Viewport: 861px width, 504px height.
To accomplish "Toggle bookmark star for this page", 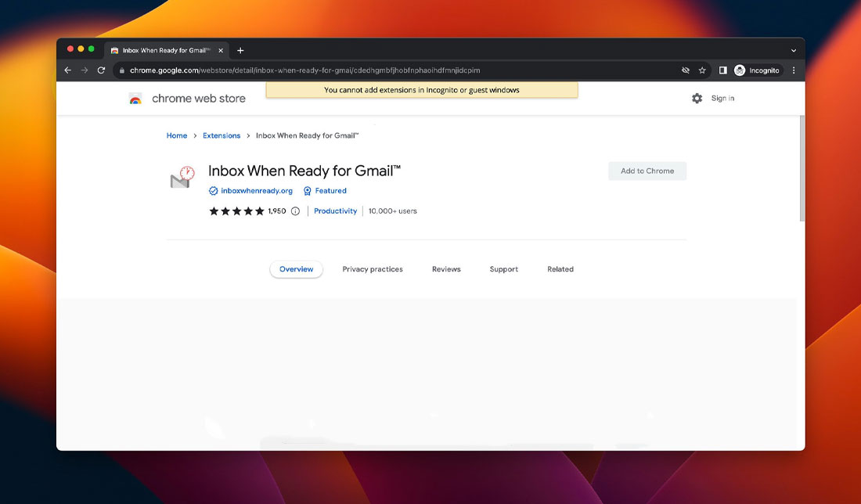I will (701, 70).
